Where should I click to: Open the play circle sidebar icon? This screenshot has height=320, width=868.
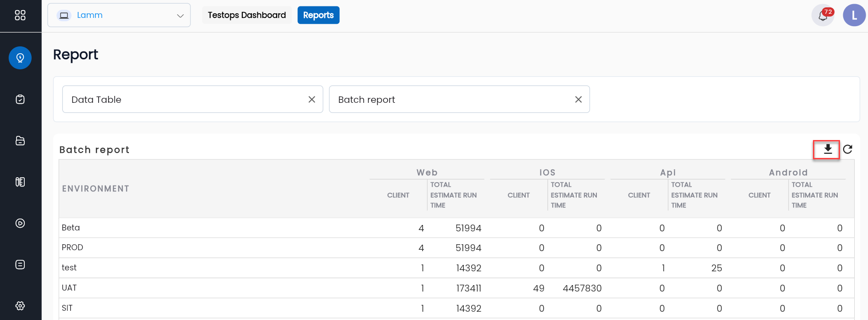(x=20, y=223)
